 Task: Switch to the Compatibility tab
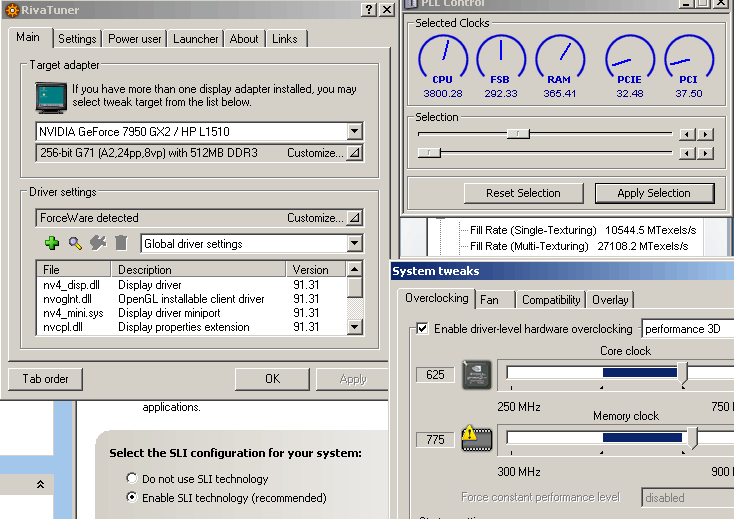point(551,300)
